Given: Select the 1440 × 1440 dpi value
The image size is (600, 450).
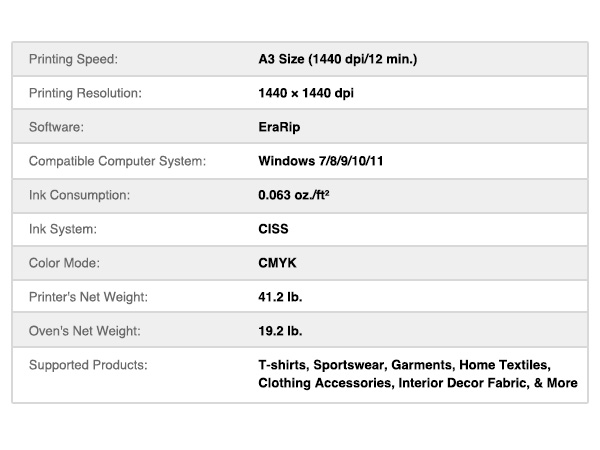Looking at the screenshot, I should (x=306, y=93).
